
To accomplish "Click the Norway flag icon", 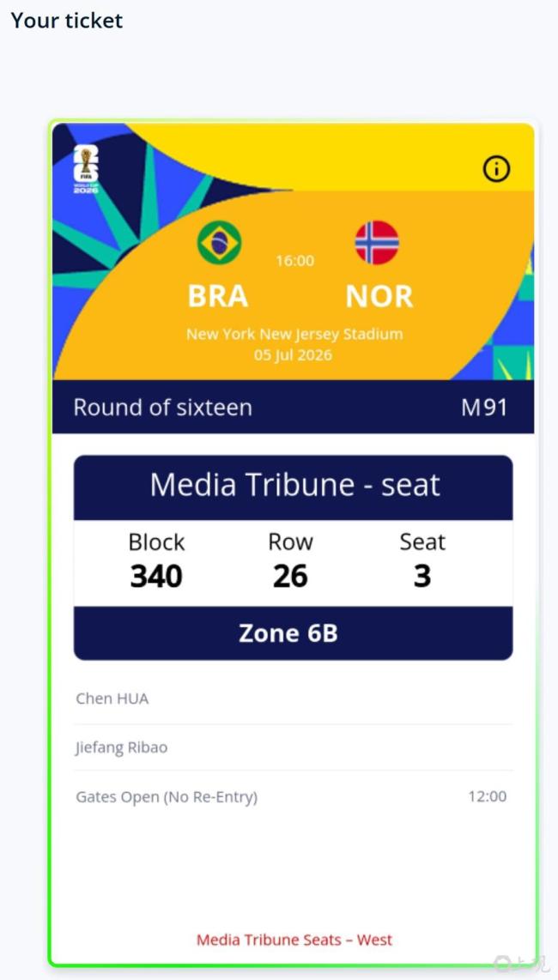I will coord(377,243).
